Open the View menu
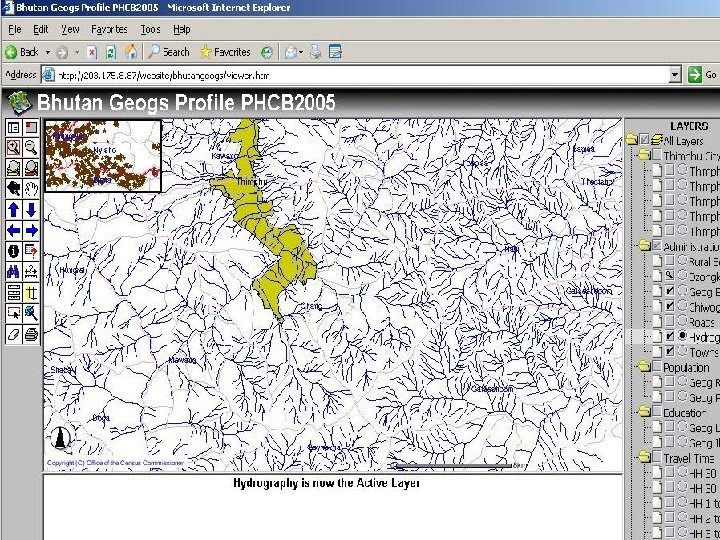720x540 pixels. (x=70, y=29)
